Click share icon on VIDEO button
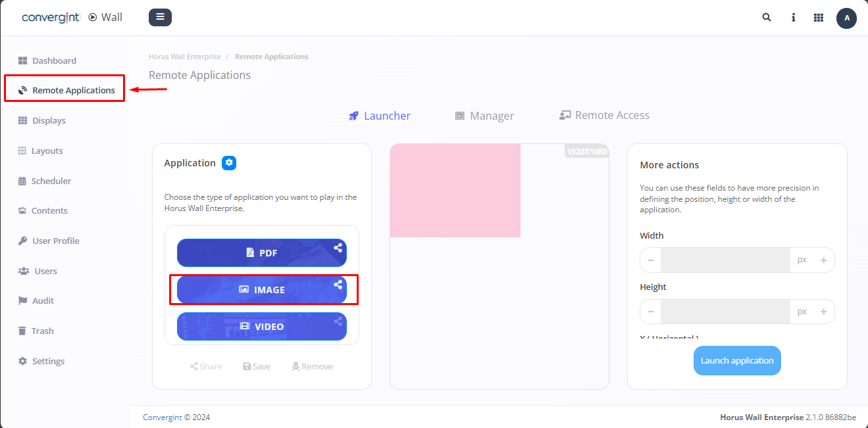The image size is (868, 428). [338, 321]
